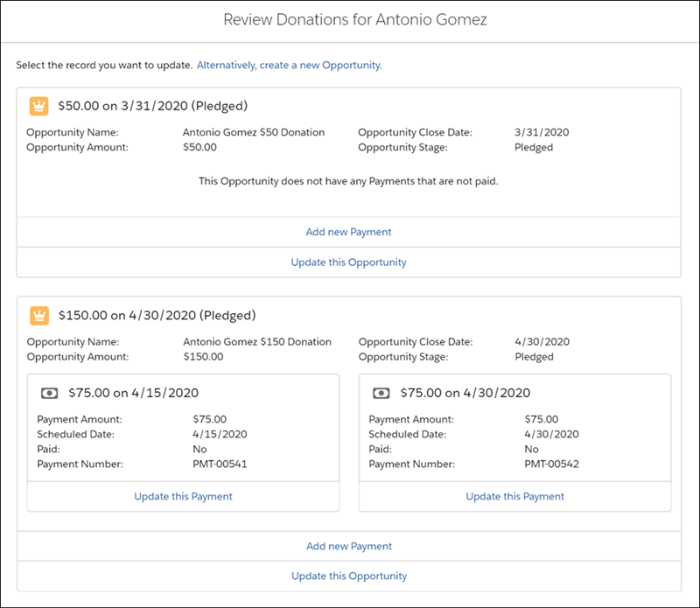Update this Payment for PMT-00542

pos(515,496)
